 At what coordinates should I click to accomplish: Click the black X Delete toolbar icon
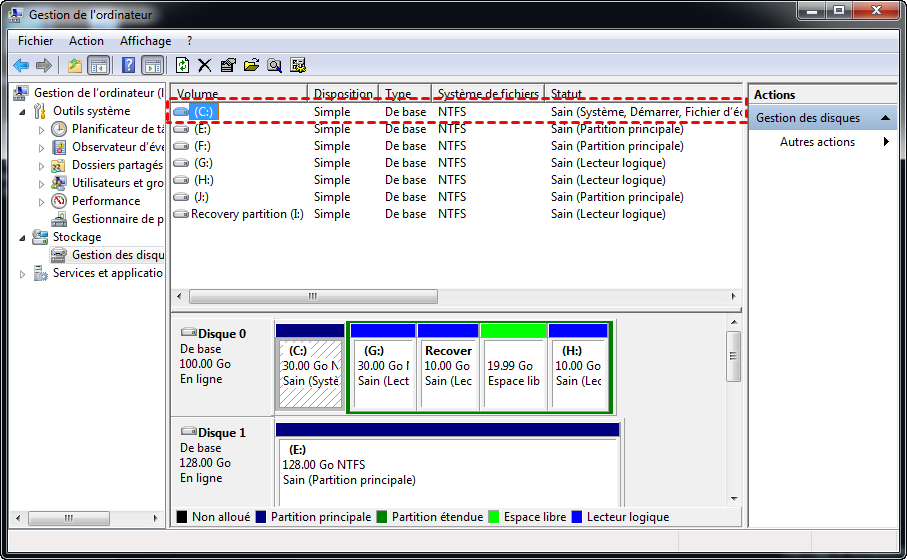click(205, 65)
